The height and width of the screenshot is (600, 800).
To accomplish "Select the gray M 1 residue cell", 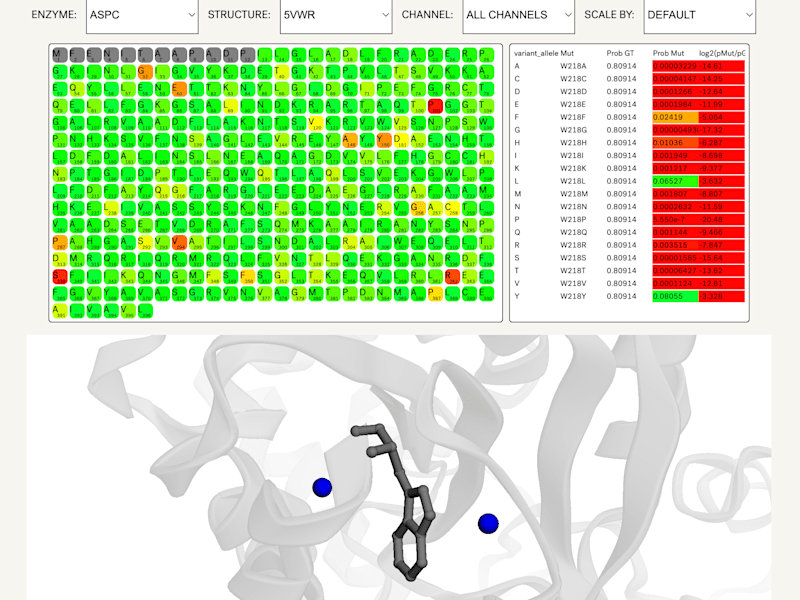I will [x=60, y=55].
